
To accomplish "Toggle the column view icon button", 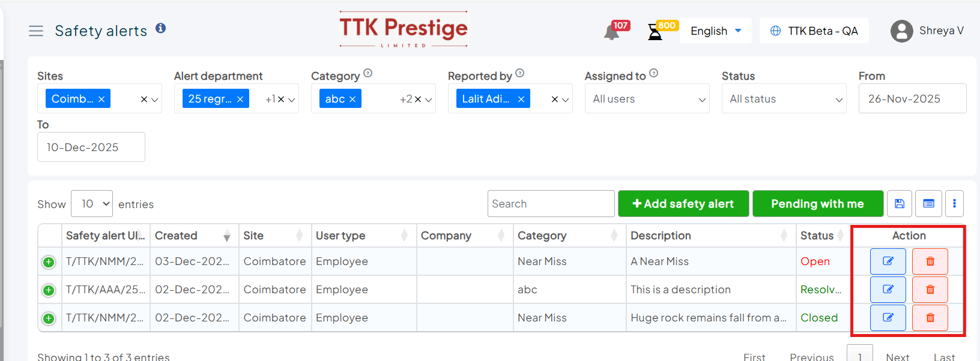I will tap(928, 204).
